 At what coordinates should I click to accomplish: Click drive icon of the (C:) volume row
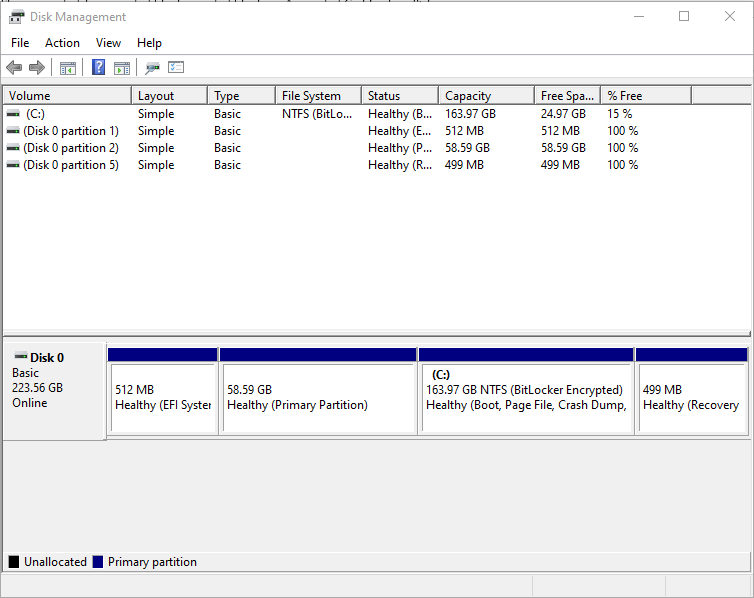point(13,113)
